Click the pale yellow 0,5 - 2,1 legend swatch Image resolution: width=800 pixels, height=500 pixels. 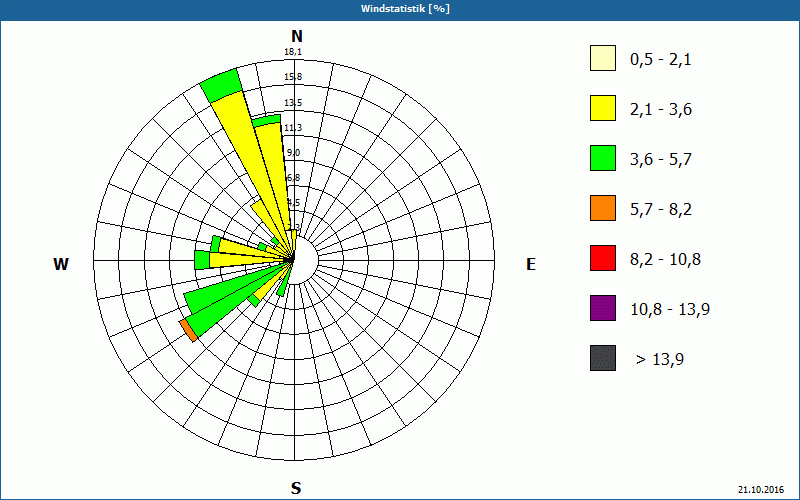(603, 58)
